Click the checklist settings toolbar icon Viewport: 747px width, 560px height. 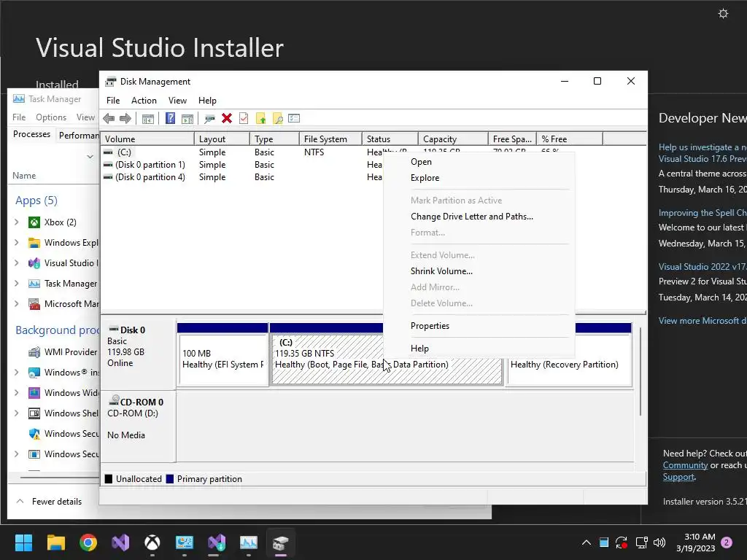point(294,118)
